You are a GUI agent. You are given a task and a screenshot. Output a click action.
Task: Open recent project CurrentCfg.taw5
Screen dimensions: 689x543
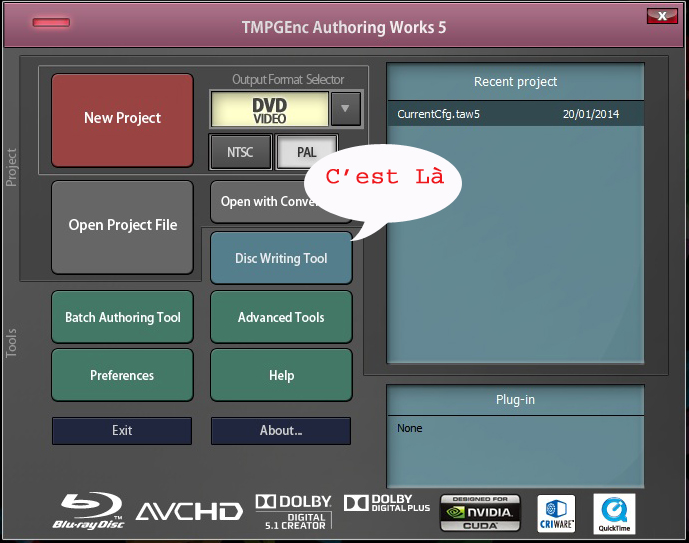point(515,114)
